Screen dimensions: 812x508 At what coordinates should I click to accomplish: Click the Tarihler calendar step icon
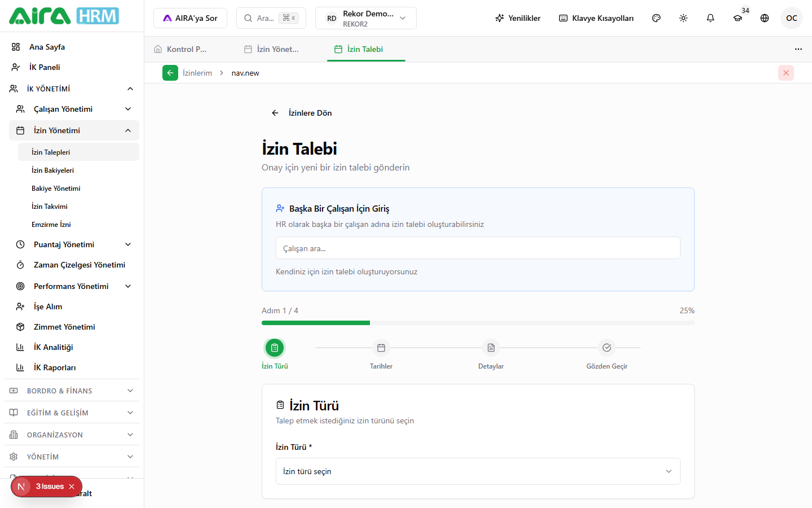381,348
